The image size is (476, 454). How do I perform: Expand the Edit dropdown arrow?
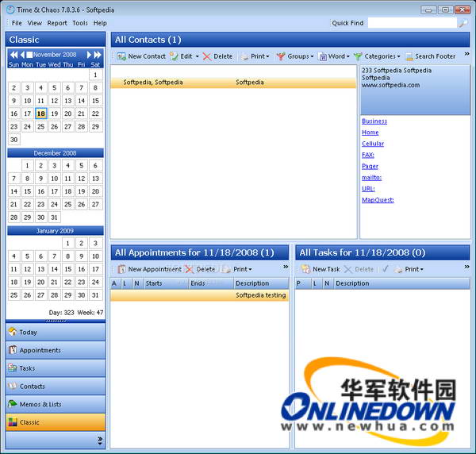pos(198,56)
